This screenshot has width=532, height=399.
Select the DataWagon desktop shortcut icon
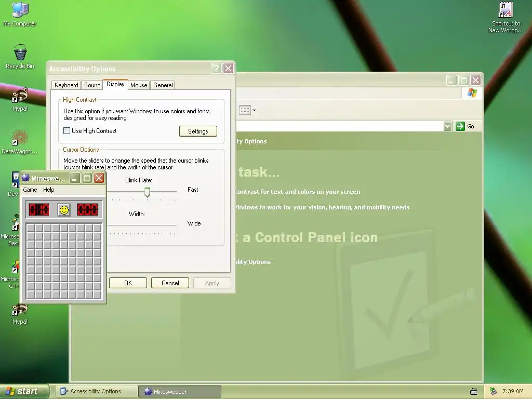[x=19, y=142]
